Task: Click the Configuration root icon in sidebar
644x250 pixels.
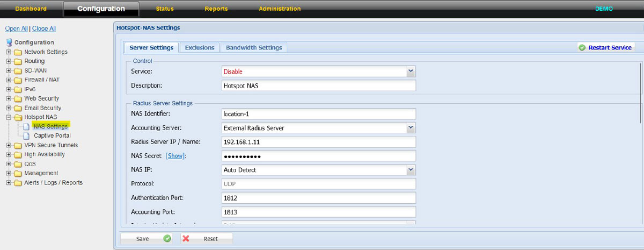Action: pos(9,42)
